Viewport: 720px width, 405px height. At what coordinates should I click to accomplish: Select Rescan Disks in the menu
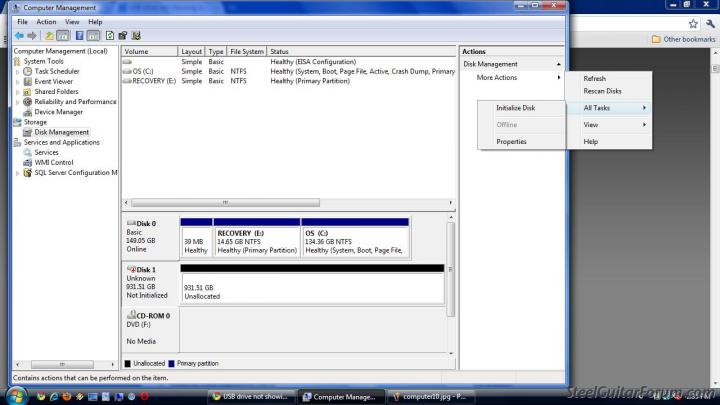[602, 91]
